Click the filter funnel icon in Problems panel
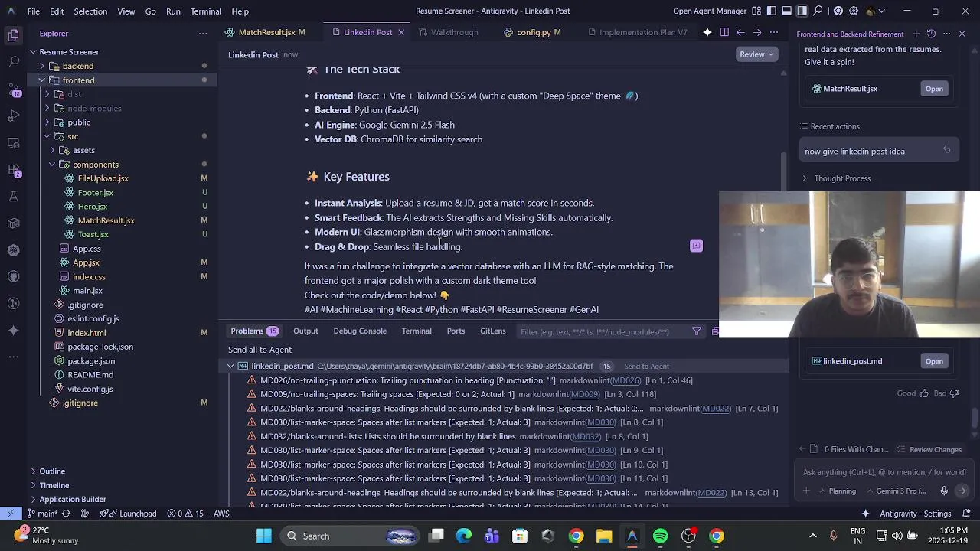The width and height of the screenshot is (980, 551). click(697, 331)
